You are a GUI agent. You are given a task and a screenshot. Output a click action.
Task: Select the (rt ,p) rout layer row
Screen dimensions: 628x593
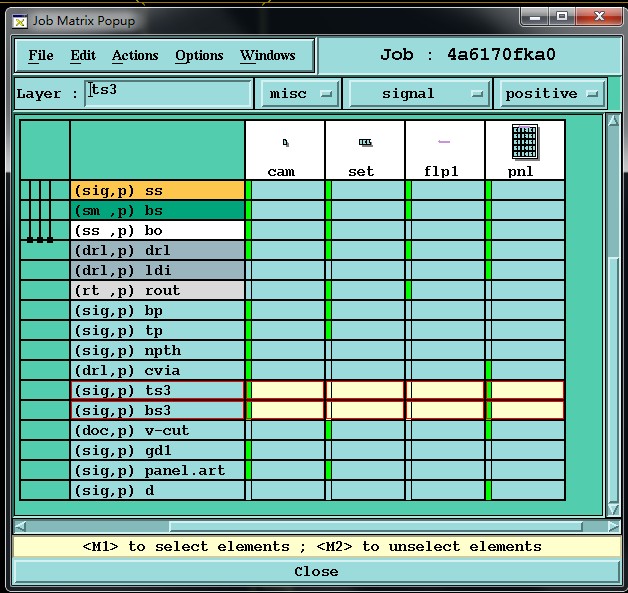coord(157,290)
